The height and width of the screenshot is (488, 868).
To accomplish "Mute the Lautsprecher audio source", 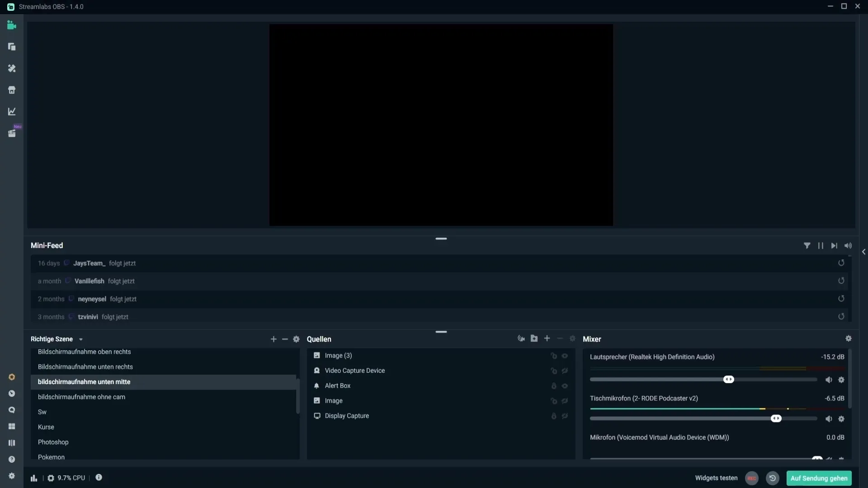I will (829, 380).
